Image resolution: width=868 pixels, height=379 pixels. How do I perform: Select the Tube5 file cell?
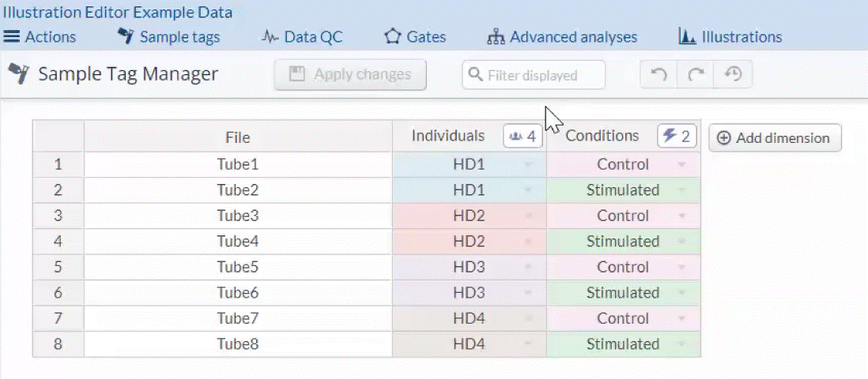238,267
